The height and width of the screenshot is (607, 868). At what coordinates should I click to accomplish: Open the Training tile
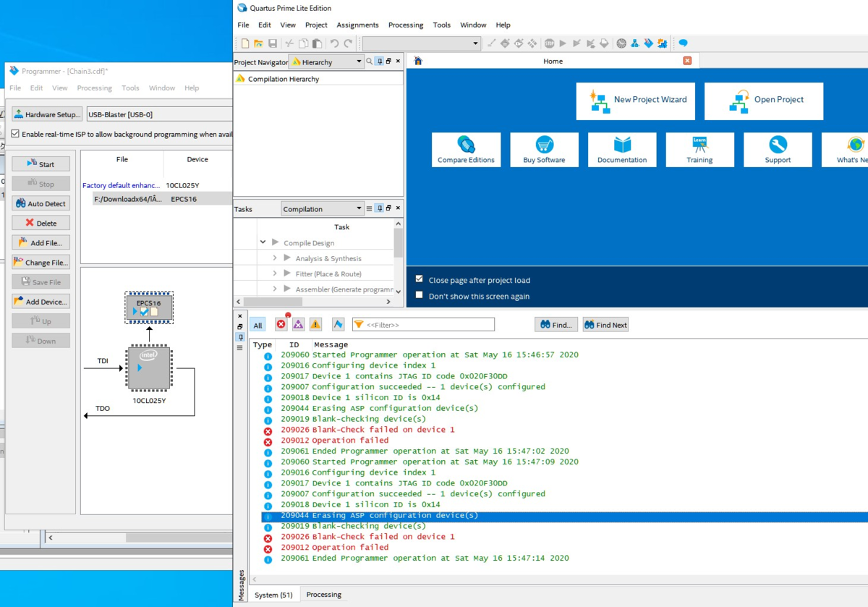click(699, 150)
